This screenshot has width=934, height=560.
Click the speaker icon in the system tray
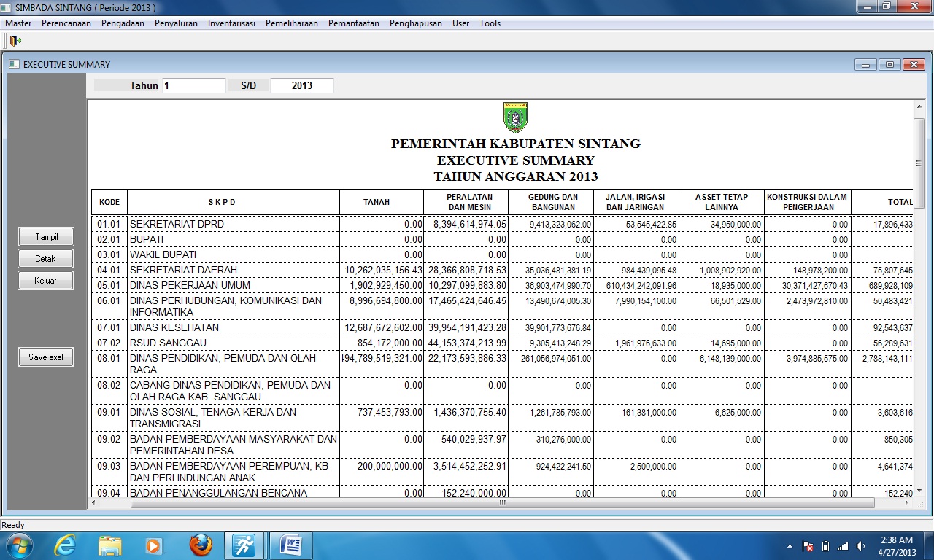(860, 545)
